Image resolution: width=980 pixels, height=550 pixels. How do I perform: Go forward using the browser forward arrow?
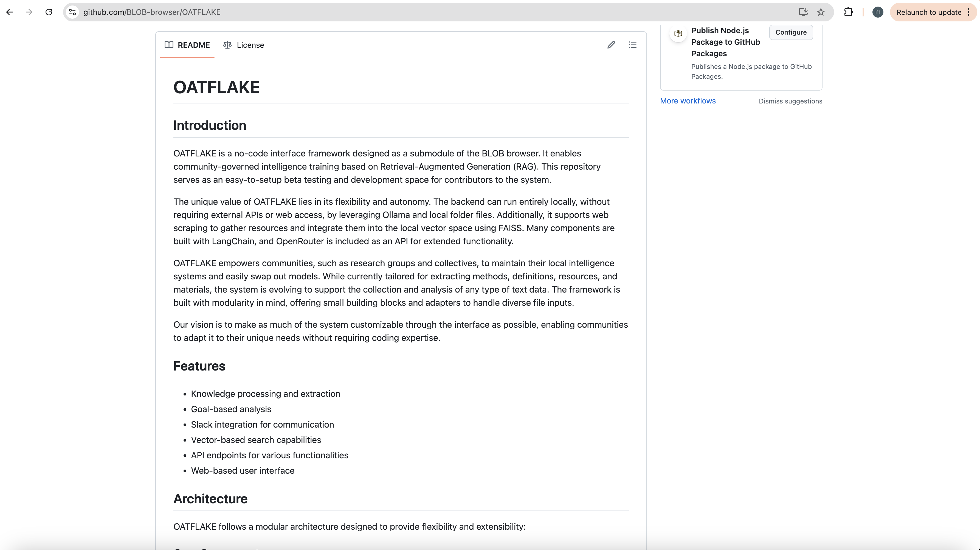29,12
